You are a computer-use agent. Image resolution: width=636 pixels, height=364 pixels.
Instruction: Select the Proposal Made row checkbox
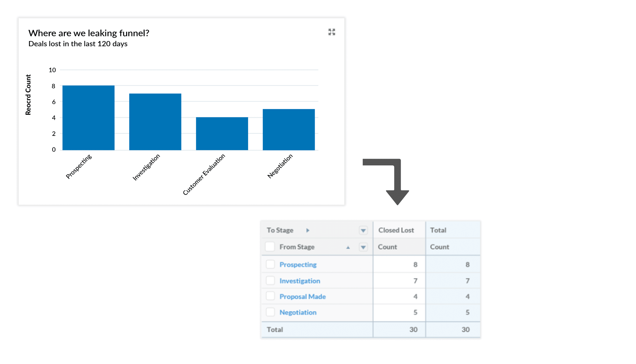tap(270, 296)
